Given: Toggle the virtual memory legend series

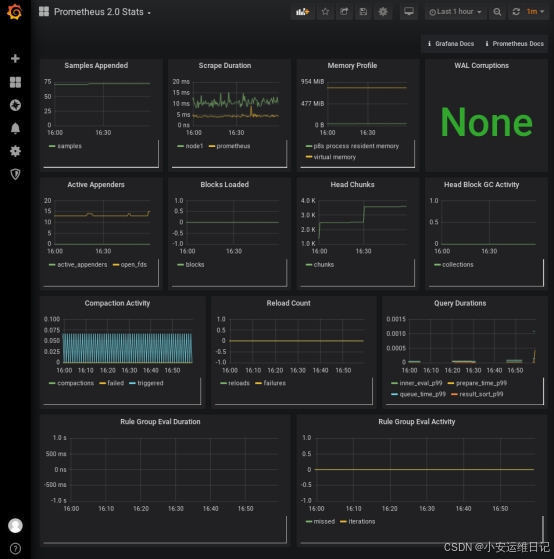Looking at the screenshot, I should tap(334, 157).
